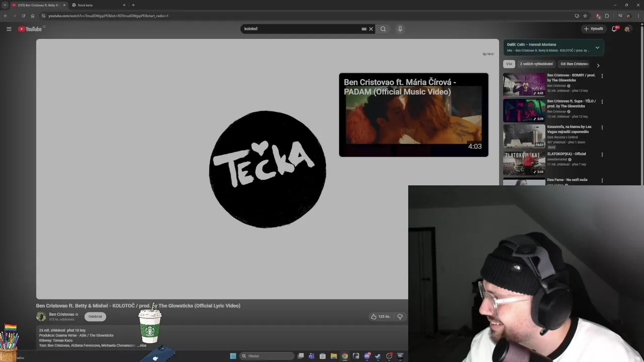The width and height of the screenshot is (644, 362).
Task: Open more options for the Katastrofa video
Action: tap(602, 128)
